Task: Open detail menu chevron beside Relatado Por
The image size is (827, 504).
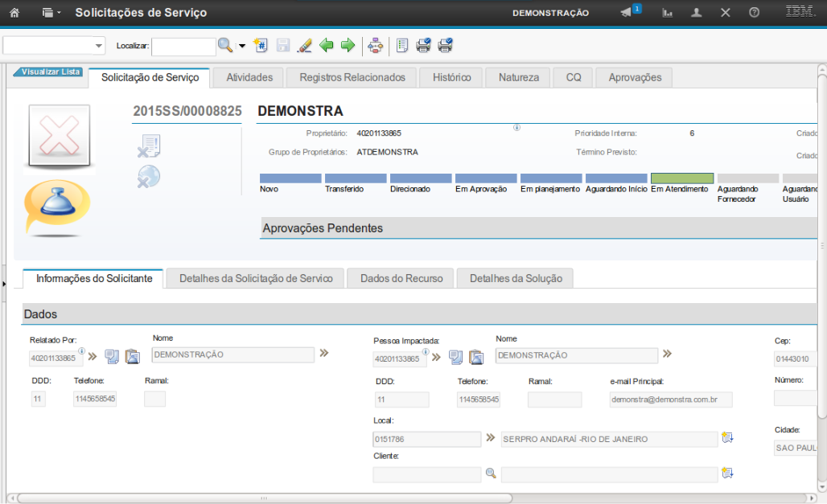Action: coord(91,355)
